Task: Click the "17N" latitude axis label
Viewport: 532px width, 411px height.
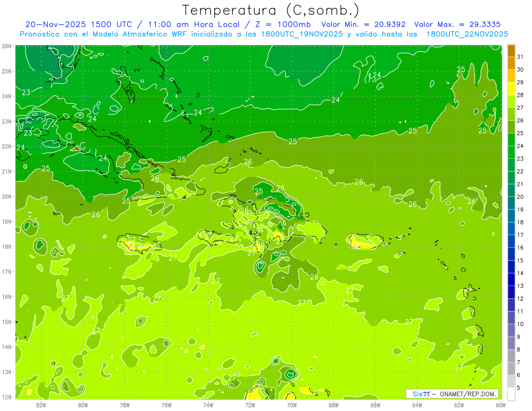Action: pyautogui.click(x=7, y=271)
